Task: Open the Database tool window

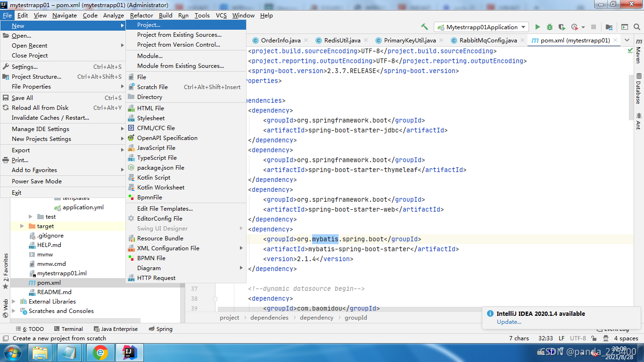Action: point(638,88)
